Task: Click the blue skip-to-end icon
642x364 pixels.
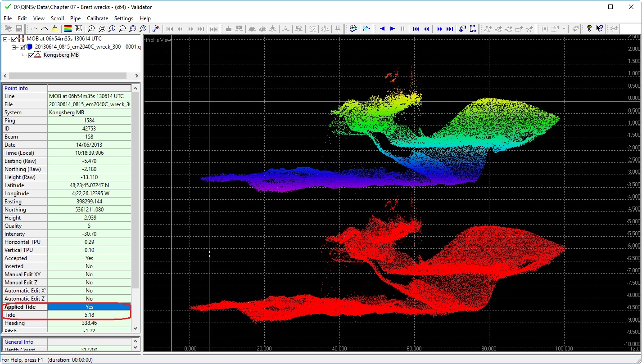Action: coord(449,29)
